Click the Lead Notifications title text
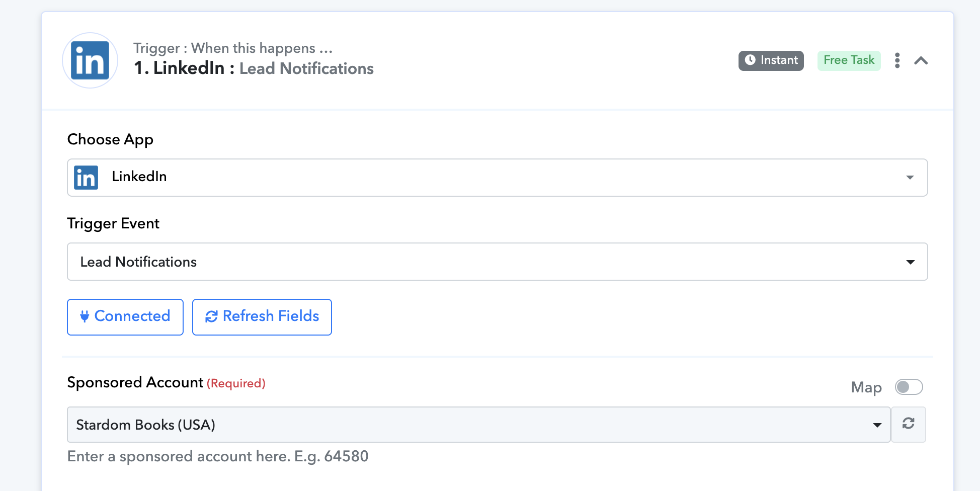The height and width of the screenshot is (491, 980). [x=306, y=68]
